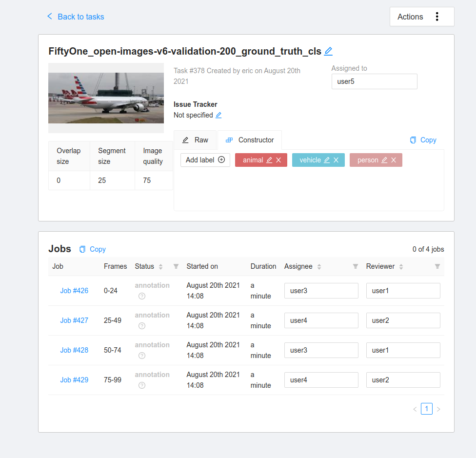Screen dimensions: 476x458
Task: Edit the vehicle label pencil icon
Action: (327, 160)
